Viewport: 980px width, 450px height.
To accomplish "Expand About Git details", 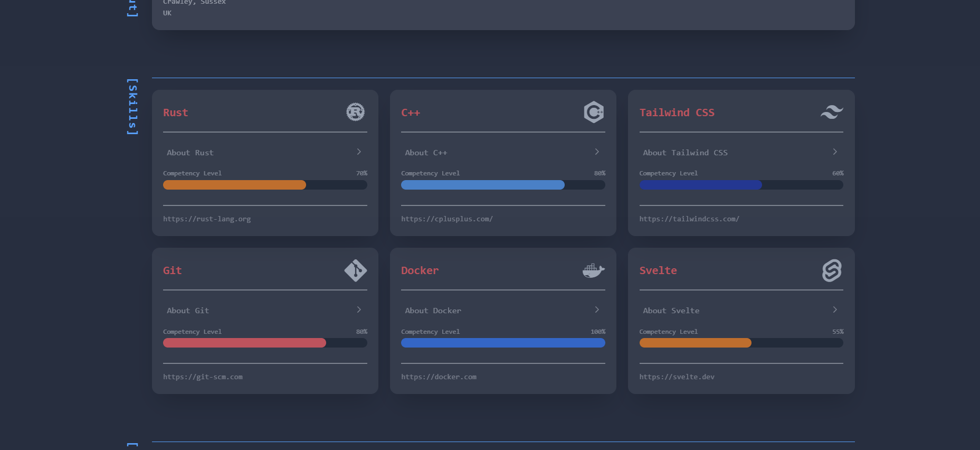I will (x=265, y=311).
